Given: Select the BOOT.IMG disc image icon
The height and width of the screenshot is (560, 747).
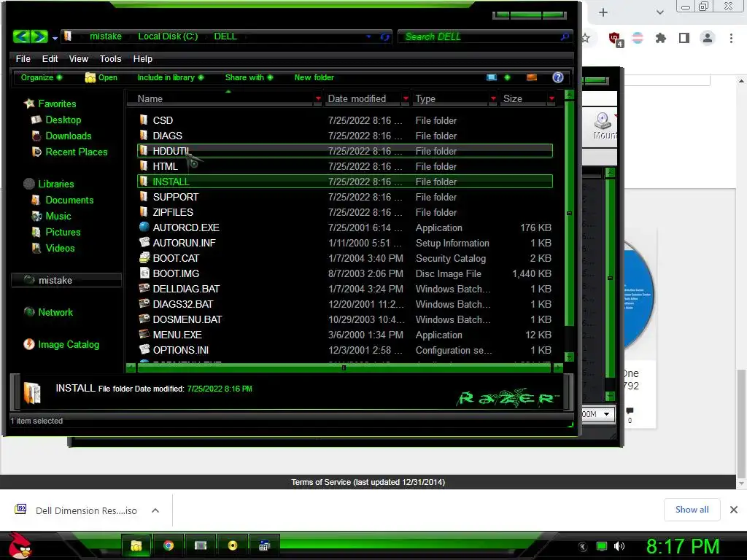Looking at the screenshot, I should tap(144, 273).
